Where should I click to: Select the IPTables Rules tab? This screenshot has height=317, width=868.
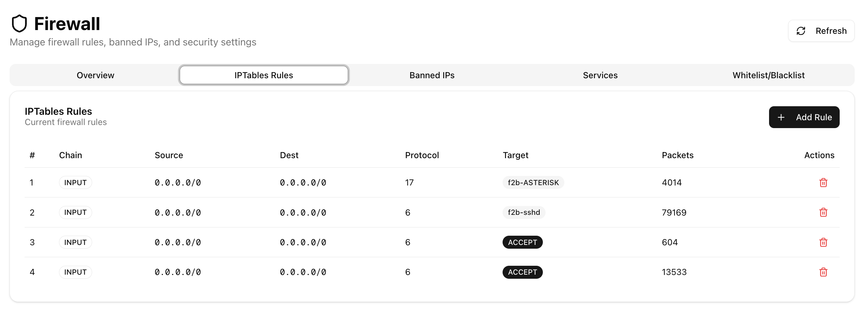tap(263, 75)
